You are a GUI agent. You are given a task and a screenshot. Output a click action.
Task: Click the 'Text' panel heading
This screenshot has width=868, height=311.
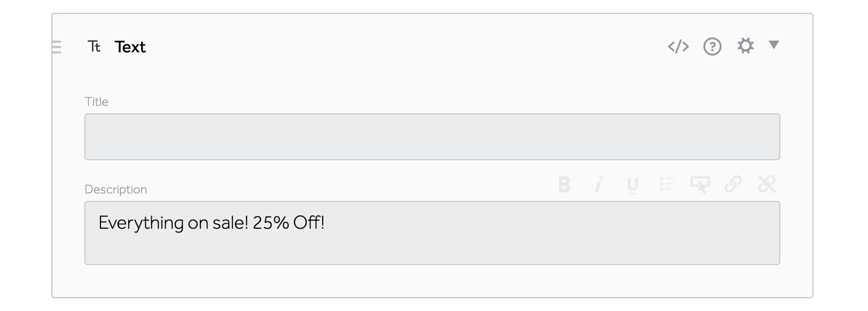(x=130, y=47)
